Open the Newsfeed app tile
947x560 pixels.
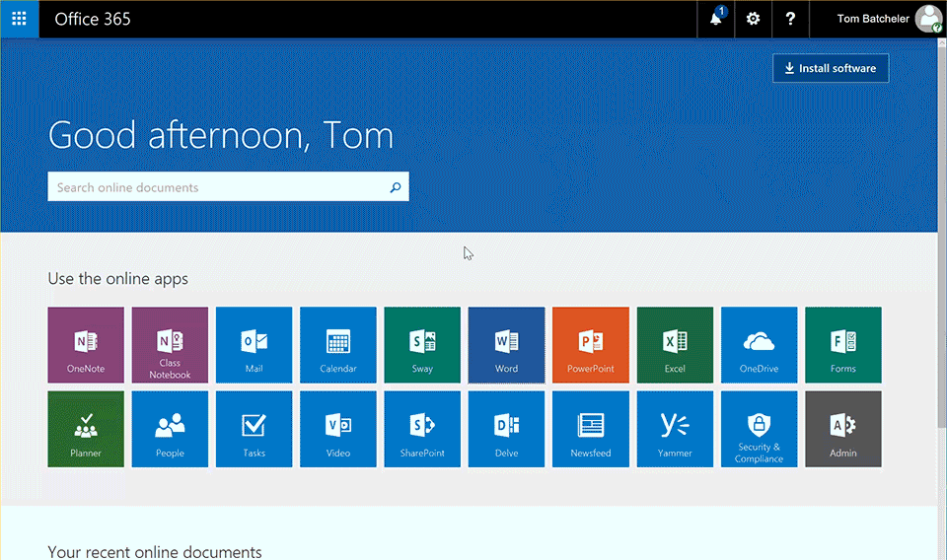591,429
